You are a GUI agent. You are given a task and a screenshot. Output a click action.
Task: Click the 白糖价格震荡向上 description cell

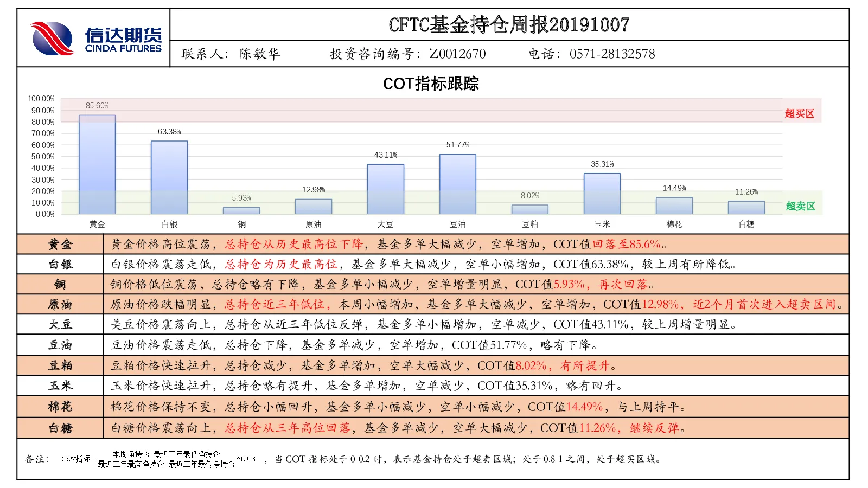476,428
